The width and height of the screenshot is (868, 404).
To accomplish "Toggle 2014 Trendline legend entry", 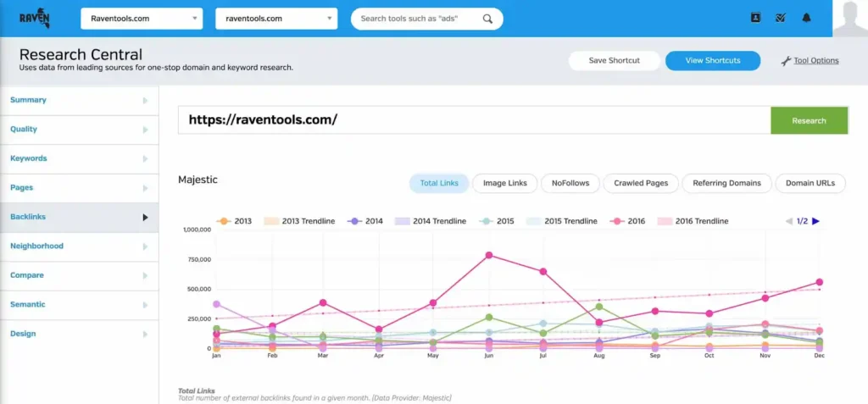I will point(431,221).
